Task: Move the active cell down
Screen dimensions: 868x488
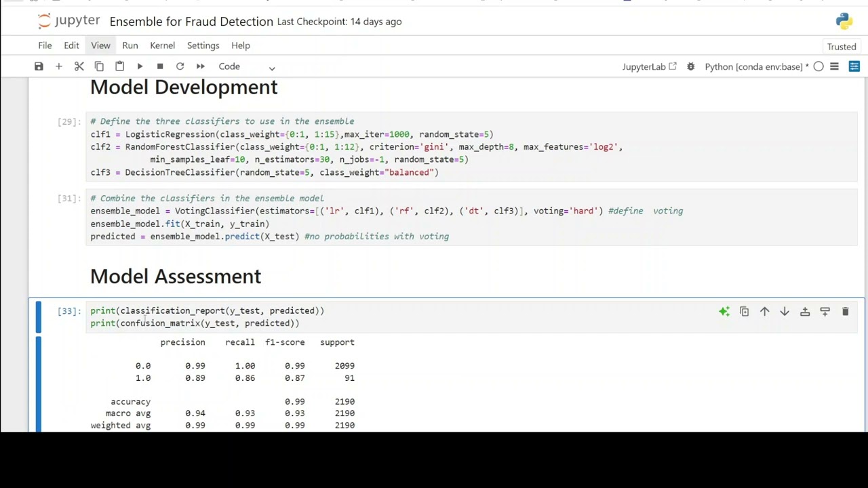Action: tap(785, 312)
